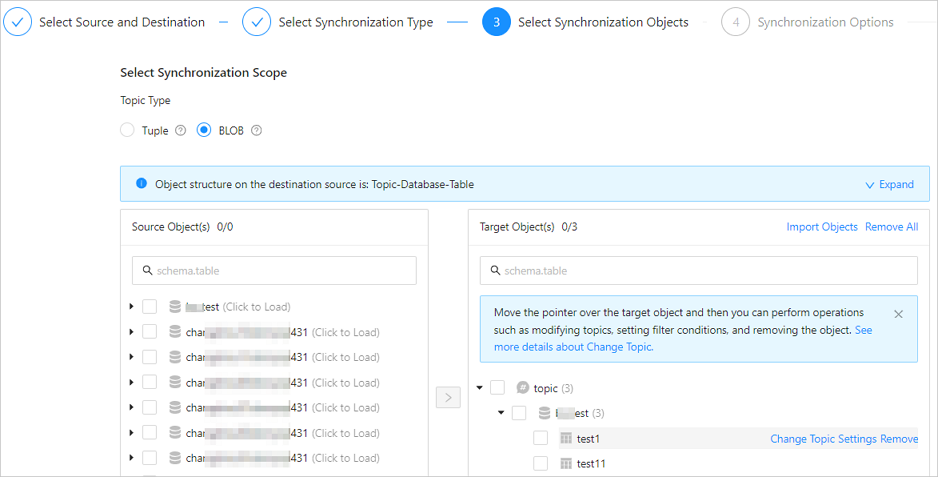The height and width of the screenshot is (477, 938).
Task: Click the topic hash icon in the target tree
Action: pos(522,388)
